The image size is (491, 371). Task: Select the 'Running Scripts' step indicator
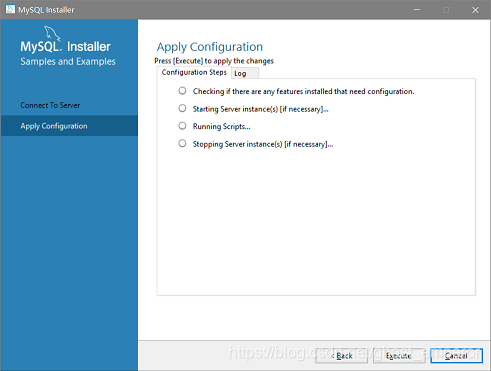pos(182,126)
